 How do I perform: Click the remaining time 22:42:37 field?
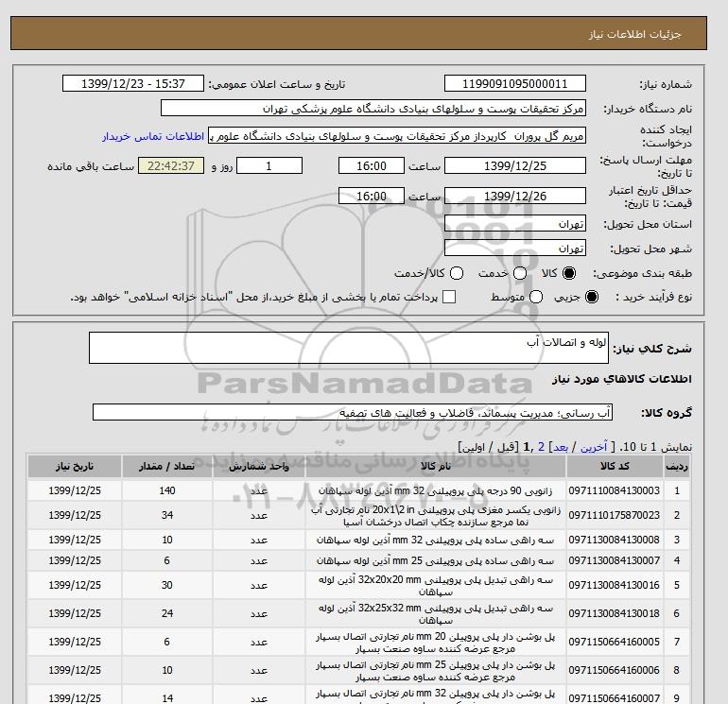[x=171, y=165]
